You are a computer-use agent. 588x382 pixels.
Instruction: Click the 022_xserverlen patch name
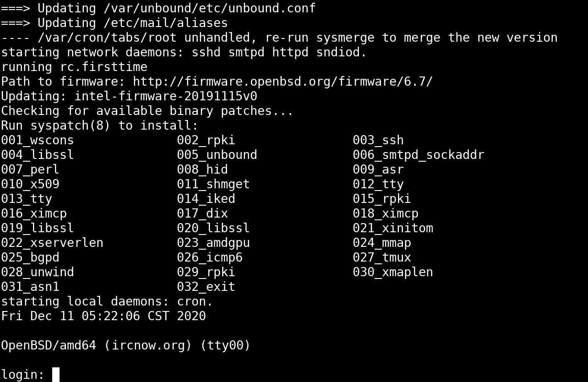point(52,243)
